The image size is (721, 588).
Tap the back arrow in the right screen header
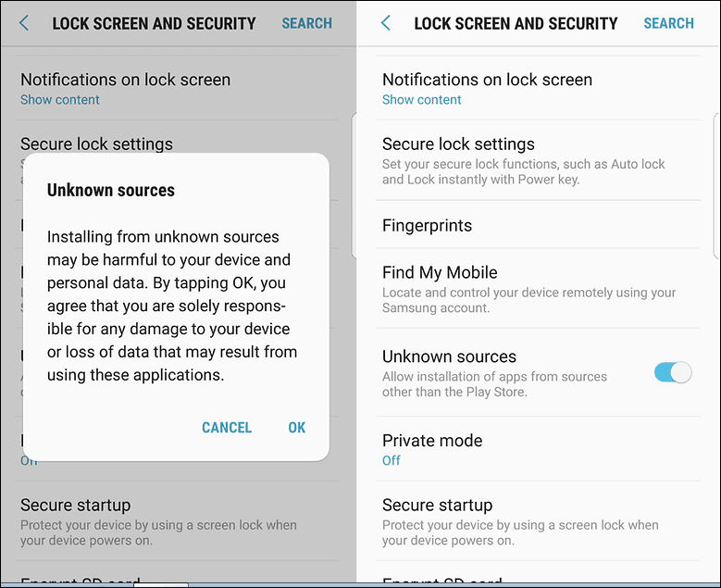pyautogui.click(x=386, y=23)
